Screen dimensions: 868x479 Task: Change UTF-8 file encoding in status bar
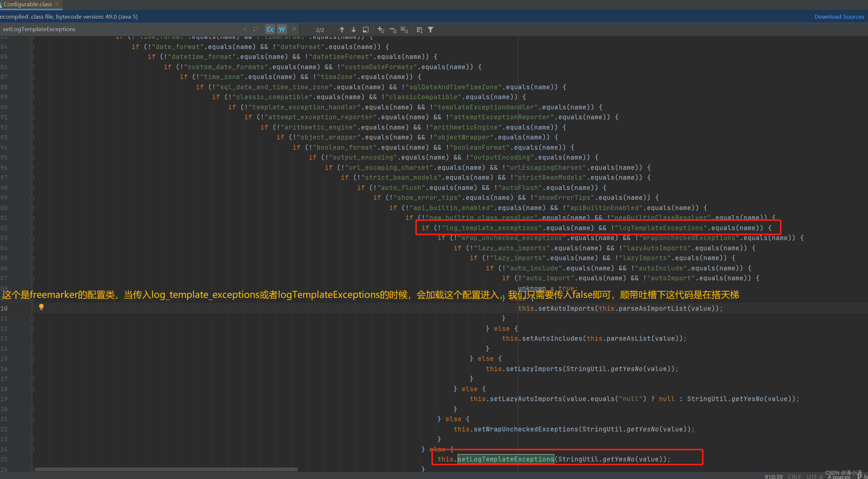[815, 476]
